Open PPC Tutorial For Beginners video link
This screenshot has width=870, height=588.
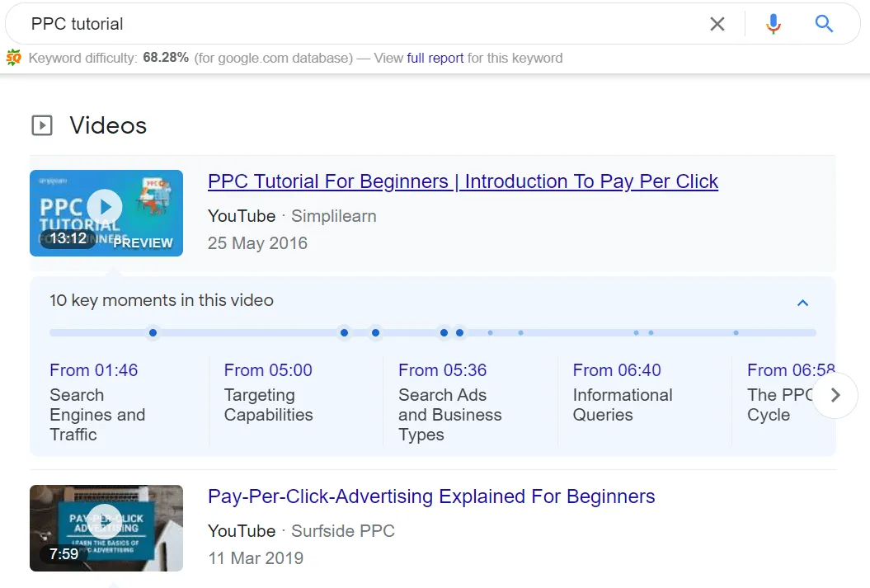coord(463,181)
